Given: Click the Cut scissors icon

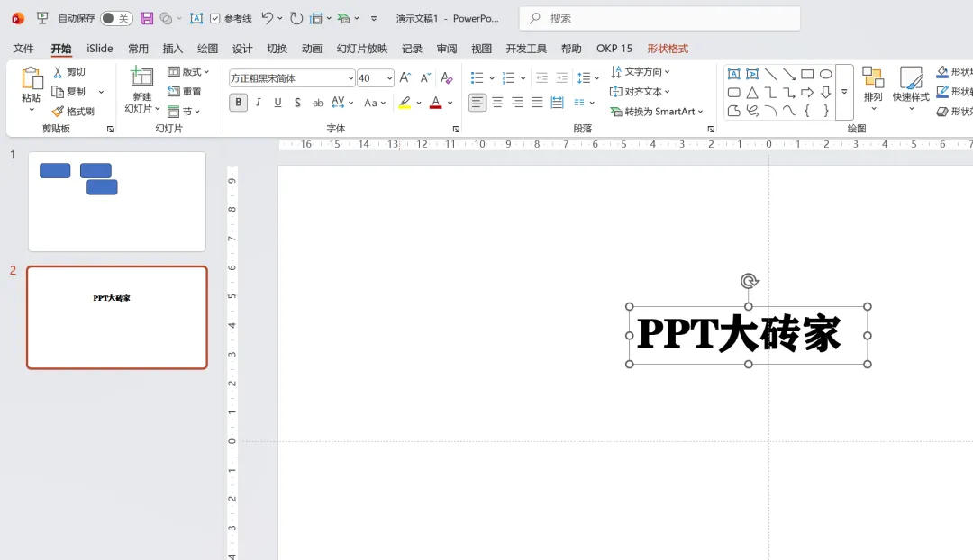Looking at the screenshot, I should point(58,72).
